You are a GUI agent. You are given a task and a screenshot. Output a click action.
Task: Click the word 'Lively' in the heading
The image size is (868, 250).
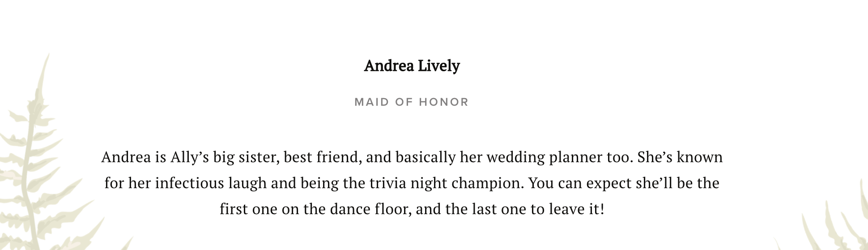pyautogui.click(x=439, y=66)
